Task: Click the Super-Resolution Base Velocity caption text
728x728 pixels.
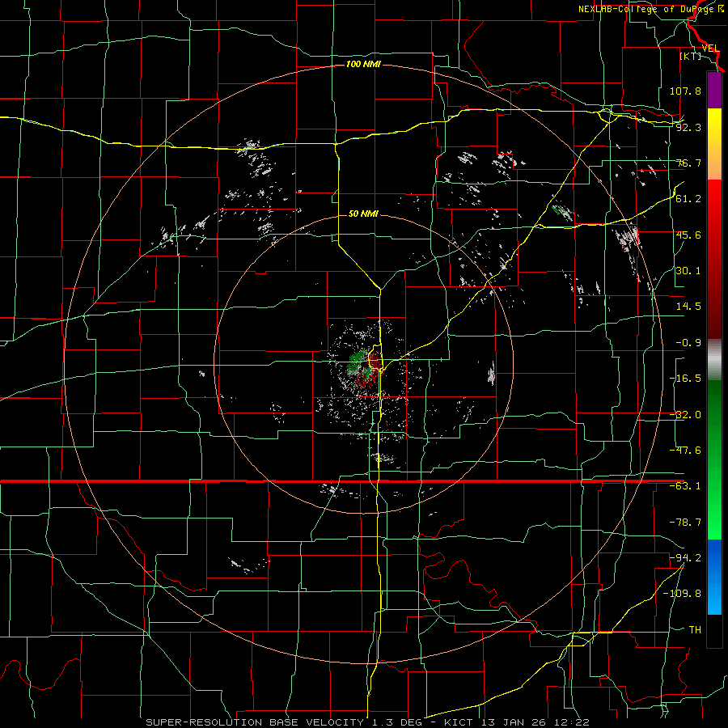Action: pos(368,722)
